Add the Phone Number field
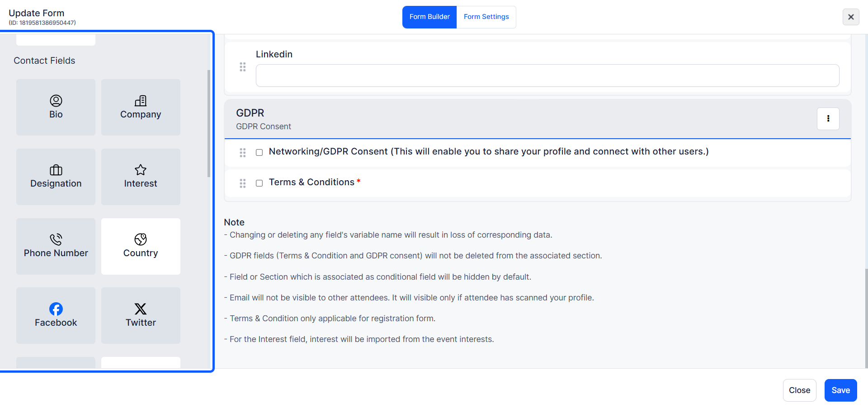868x412 pixels. pos(56,246)
